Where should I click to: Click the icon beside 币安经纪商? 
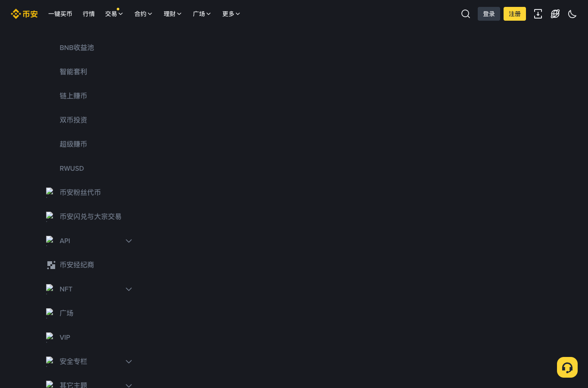coord(51,265)
